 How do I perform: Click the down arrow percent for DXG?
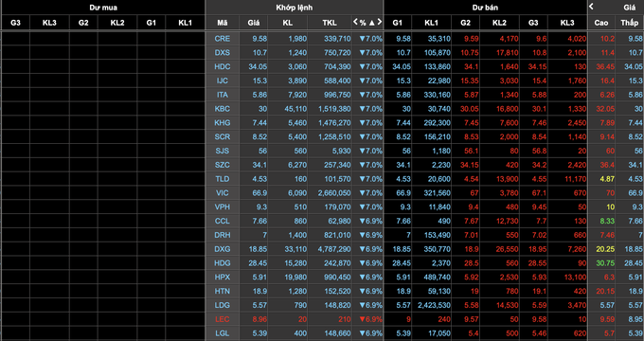pos(370,249)
